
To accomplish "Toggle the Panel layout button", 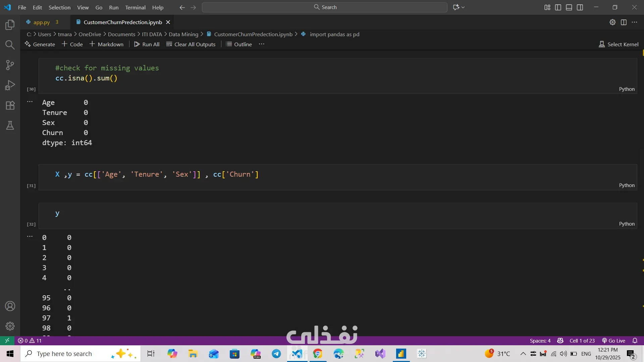I will click(x=569, y=7).
